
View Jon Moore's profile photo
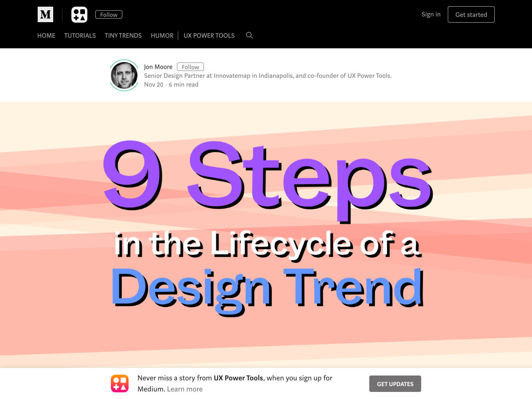tap(124, 75)
